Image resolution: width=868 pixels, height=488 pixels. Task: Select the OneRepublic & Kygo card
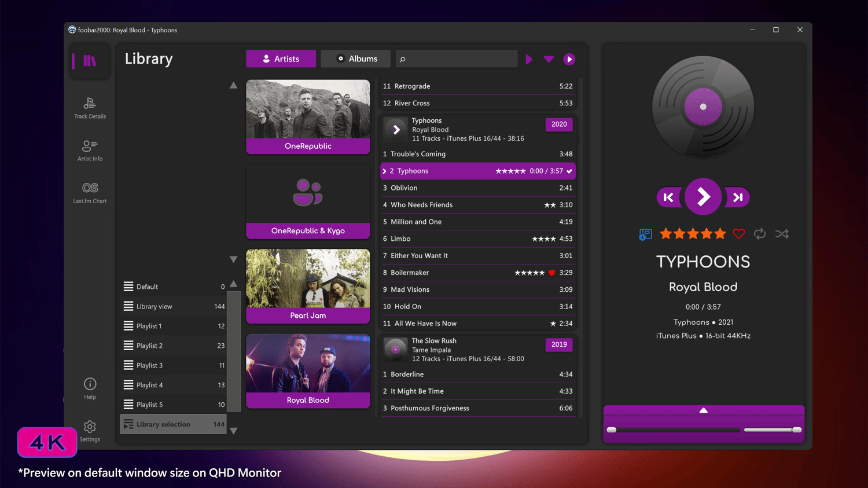(x=308, y=201)
